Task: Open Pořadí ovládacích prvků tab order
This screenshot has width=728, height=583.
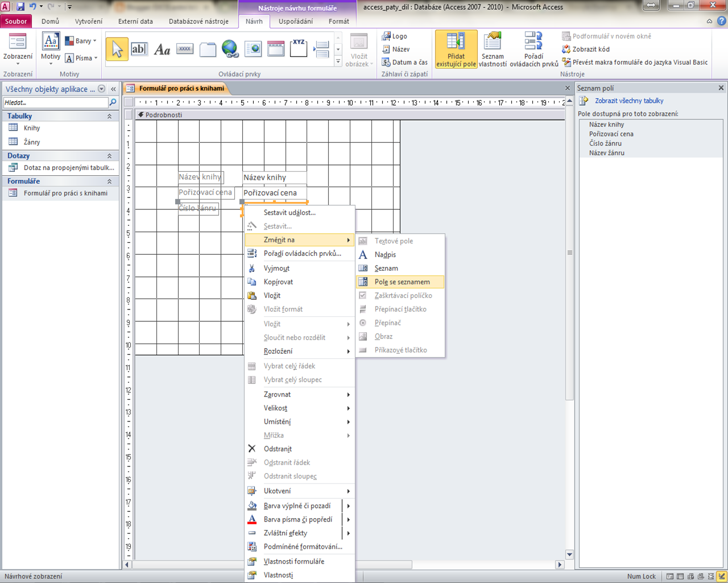Action: tap(534, 50)
